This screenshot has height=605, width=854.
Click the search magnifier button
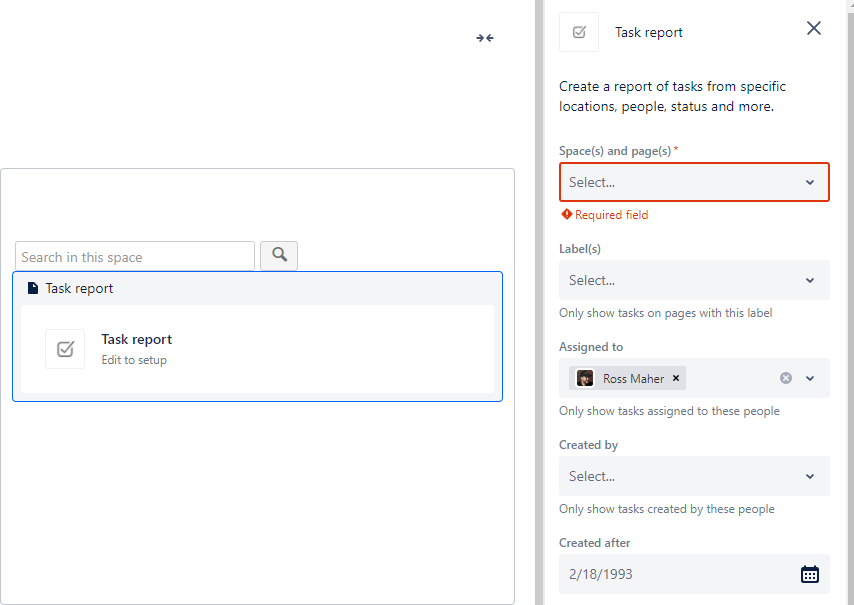[279, 255]
